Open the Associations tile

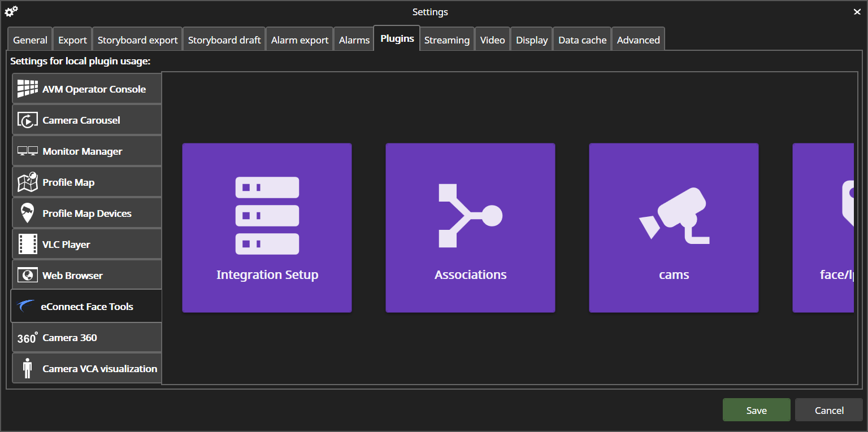(470, 228)
